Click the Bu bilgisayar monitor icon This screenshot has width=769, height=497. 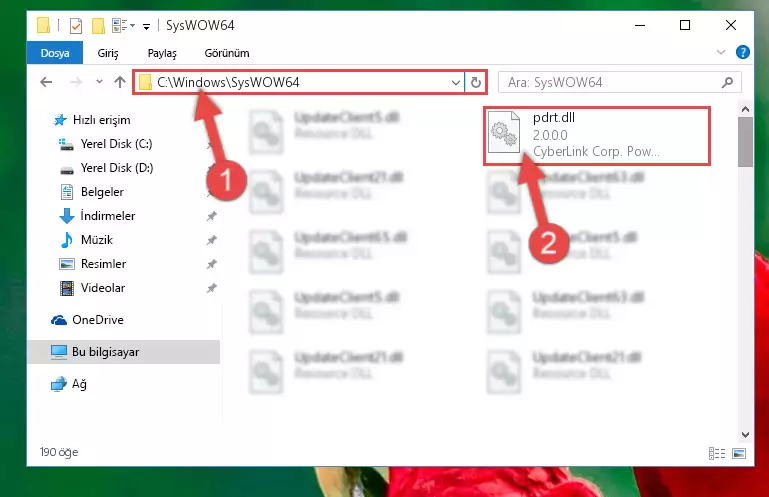pos(59,352)
